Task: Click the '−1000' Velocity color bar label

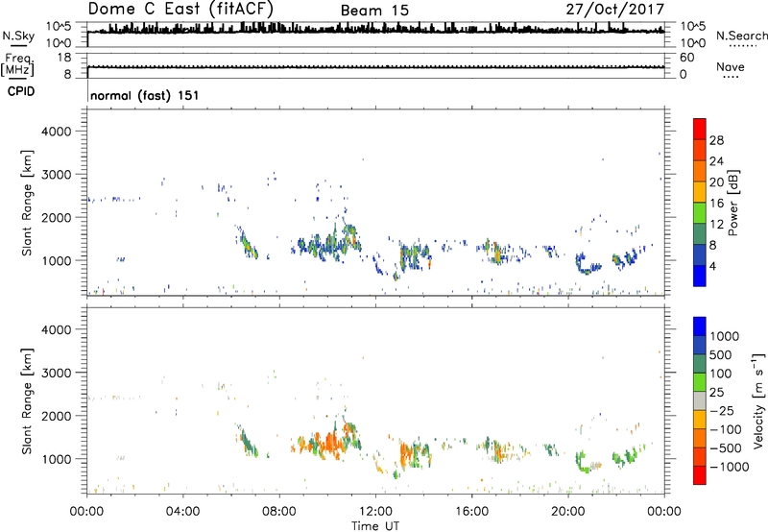Action: click(729, 467)
